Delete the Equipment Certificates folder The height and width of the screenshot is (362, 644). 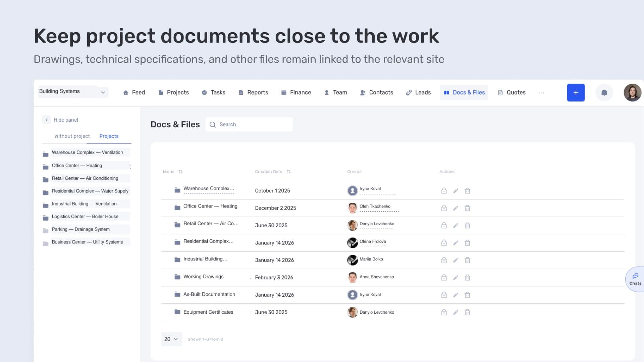coord(467,312)
